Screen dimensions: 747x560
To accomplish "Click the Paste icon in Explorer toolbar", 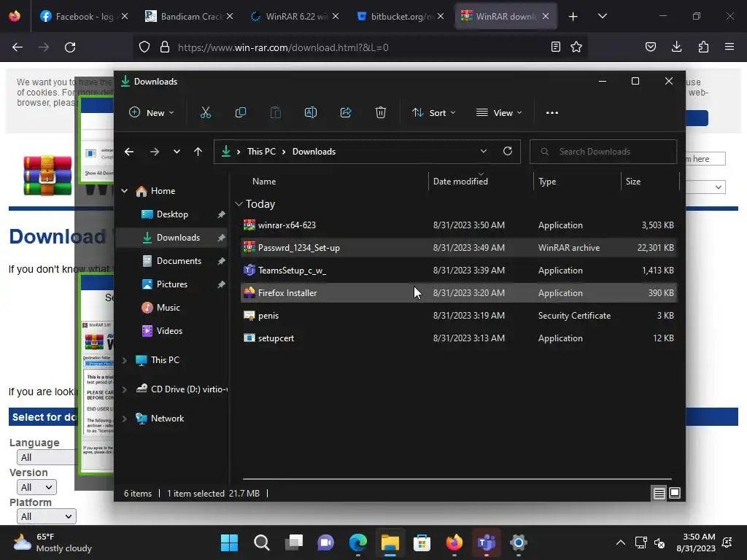I will coord(275,113).
